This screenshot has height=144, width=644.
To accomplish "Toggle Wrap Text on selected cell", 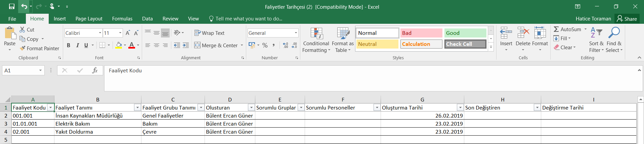I will pyautogui.click(x=209, y=33).
